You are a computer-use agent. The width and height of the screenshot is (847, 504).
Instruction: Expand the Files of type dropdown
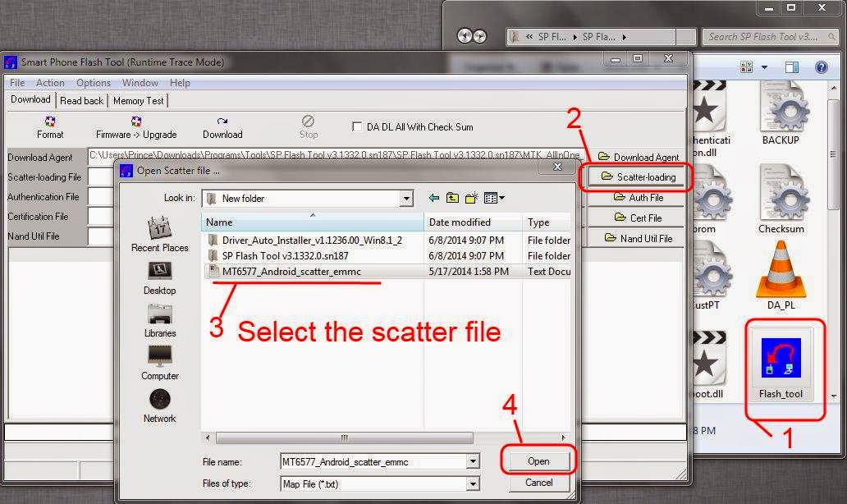[x=473, y=484]
